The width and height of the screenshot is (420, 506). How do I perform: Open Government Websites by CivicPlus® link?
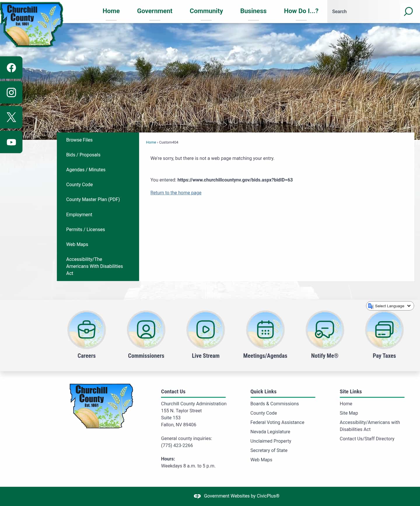(242, 496)
